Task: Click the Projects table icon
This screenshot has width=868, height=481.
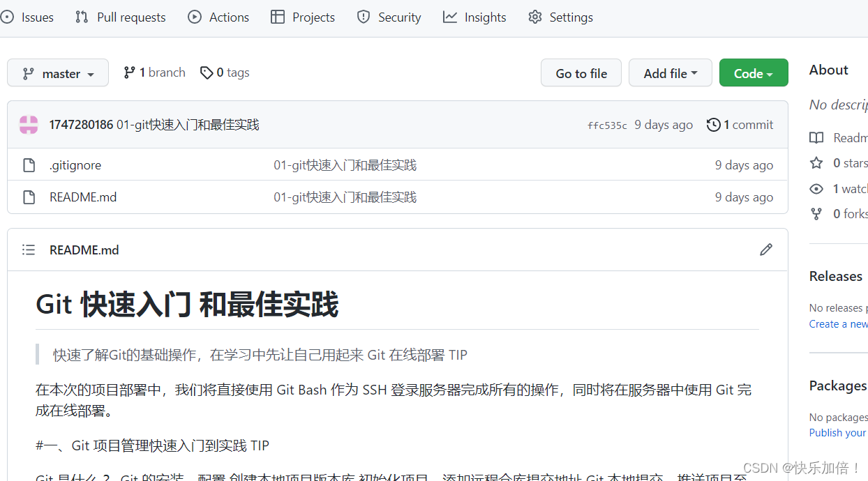Action: (278, 17)
